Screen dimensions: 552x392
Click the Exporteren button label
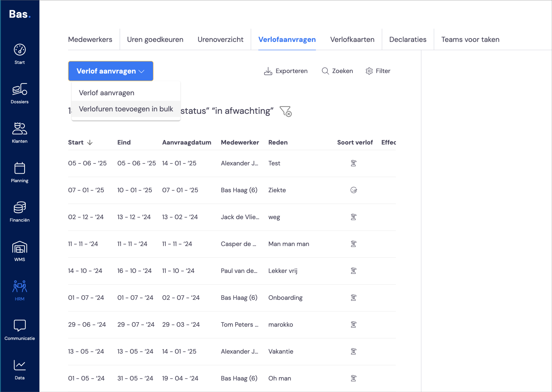(x=291, y=71)
